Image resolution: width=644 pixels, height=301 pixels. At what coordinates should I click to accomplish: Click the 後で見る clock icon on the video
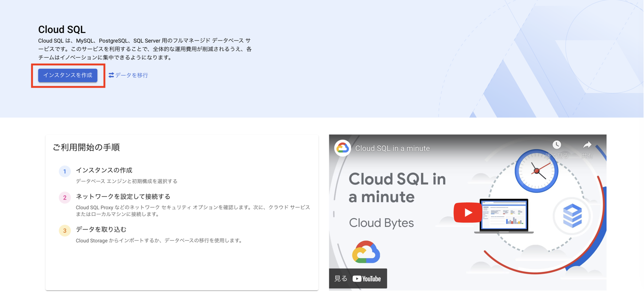(x=557, y=145)
